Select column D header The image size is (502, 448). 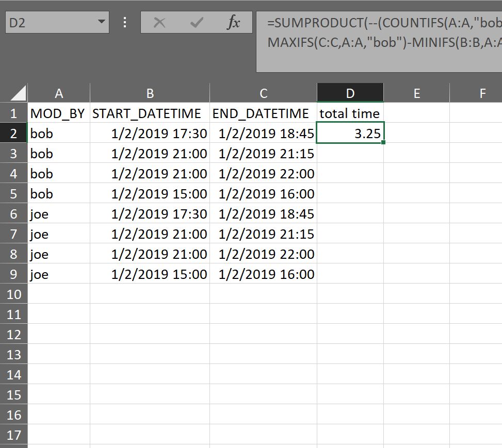[x=350, y=93]
